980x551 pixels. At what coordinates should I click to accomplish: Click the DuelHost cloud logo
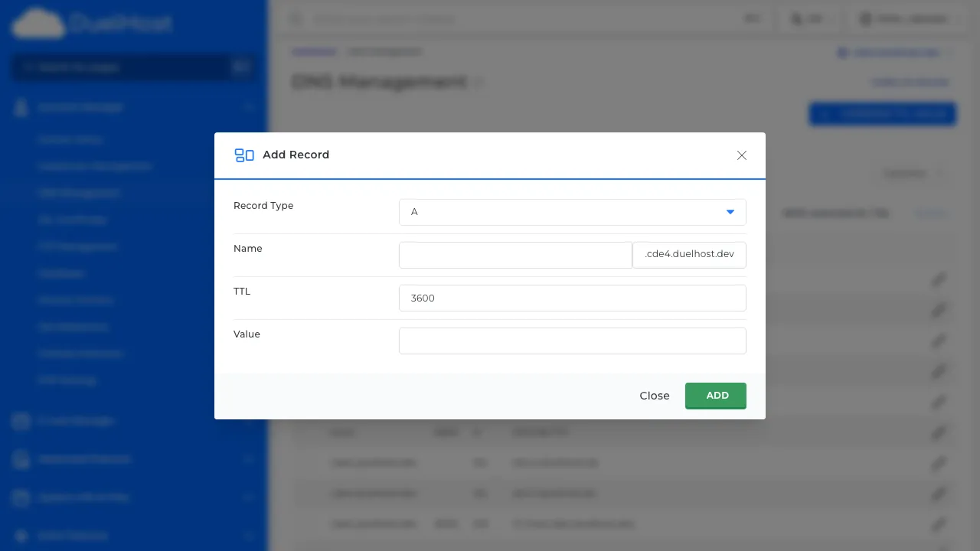point(38,24)
